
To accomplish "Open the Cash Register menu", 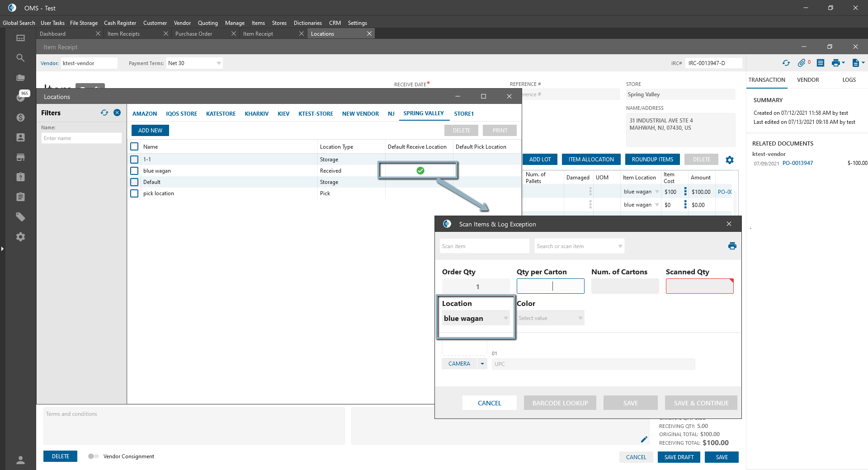I will [x=120, y=23].
